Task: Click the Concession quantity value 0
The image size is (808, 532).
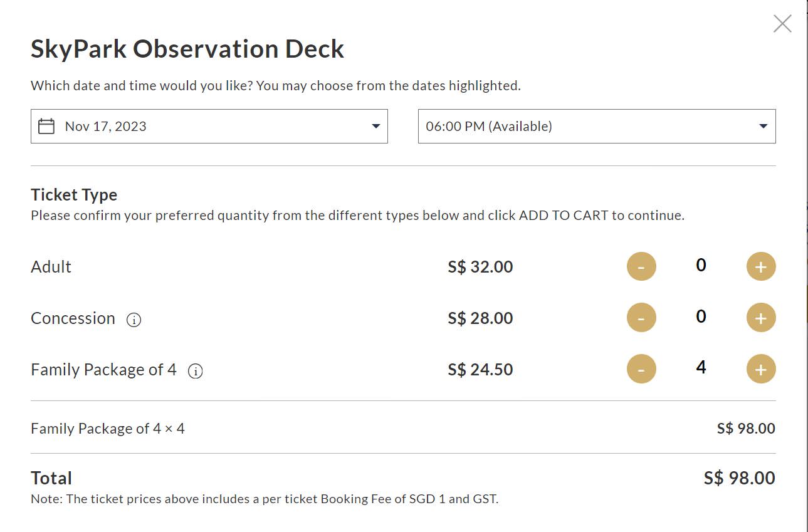Action: coord(701,317)
